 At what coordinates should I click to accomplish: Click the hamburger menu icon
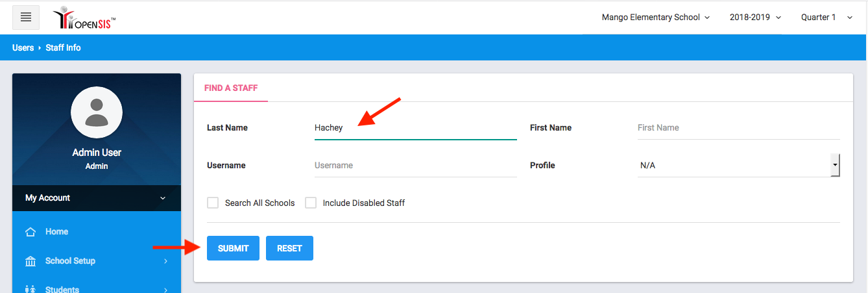pos(26,18)
